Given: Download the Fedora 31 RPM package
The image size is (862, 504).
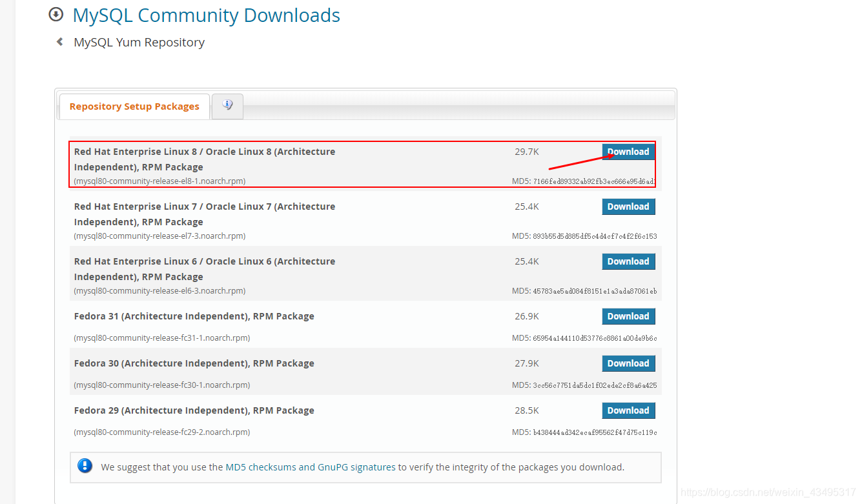Looking at the screenshot, I should pyautogui.click(x=628, y=316).
